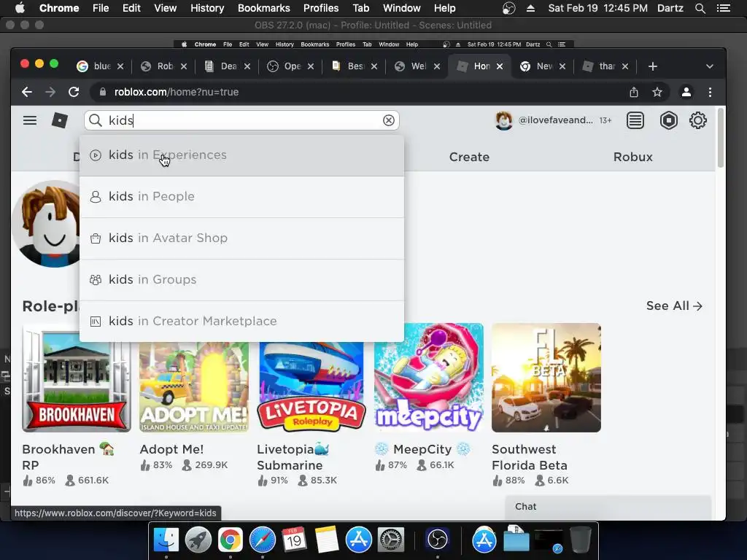Open the Roblox notifications stream icon
Viewport: 747px width, 560px height.
click(635, 120)
